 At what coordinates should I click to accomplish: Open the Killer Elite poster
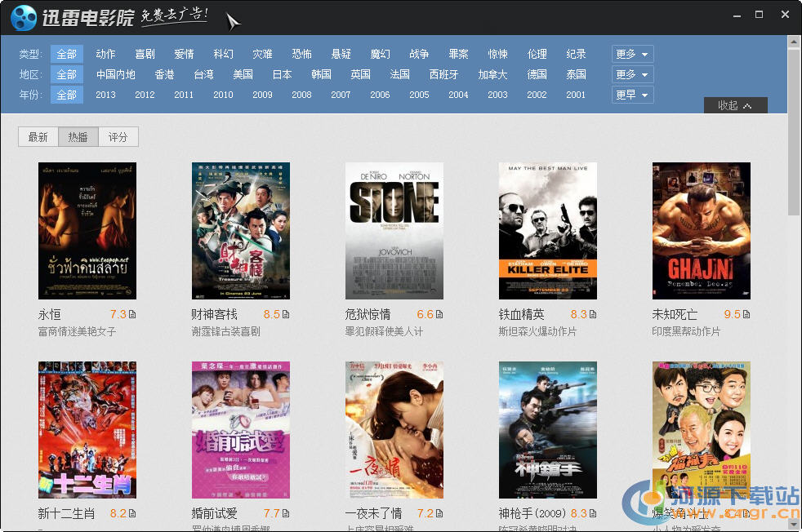pyautogui.click(x=548, y=231)
